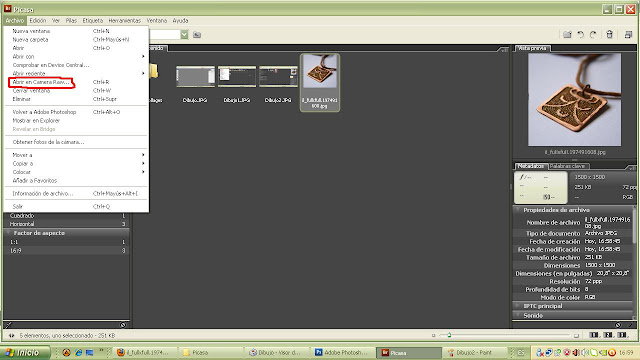
Task: Click larger thumbnail size icon
Action: [x=576, y=336]
